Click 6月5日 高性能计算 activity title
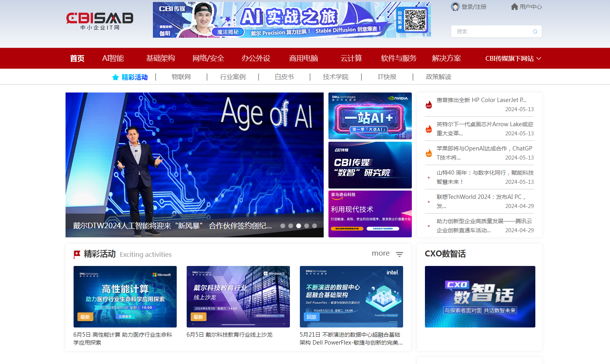 point(123,339)
